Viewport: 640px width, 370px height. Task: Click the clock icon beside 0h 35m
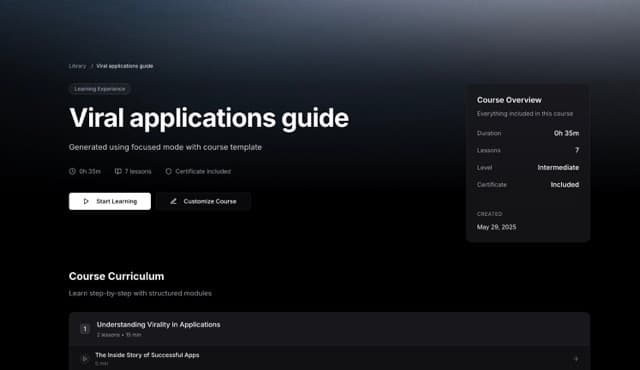[72, 171]
